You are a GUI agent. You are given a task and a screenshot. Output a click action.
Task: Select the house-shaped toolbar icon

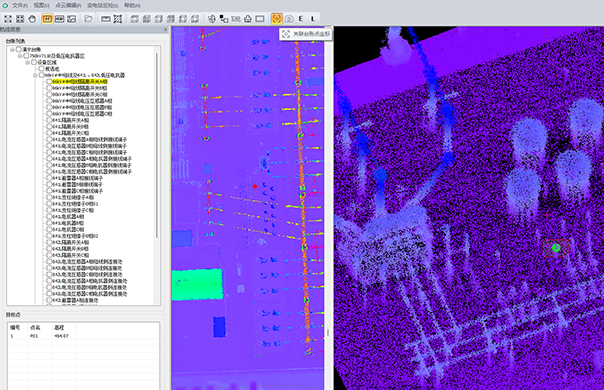[248, 18]
